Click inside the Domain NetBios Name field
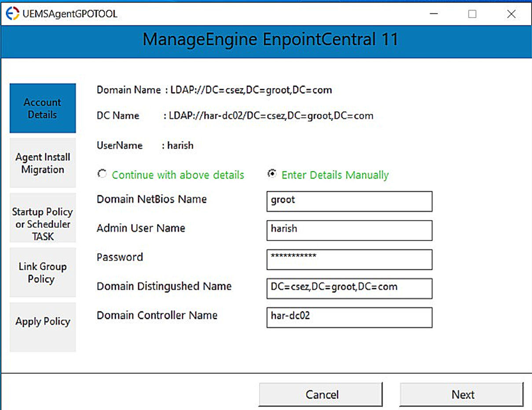Image resolution: width=532 pixels, height=410 pixels. [x=349, y=201]
